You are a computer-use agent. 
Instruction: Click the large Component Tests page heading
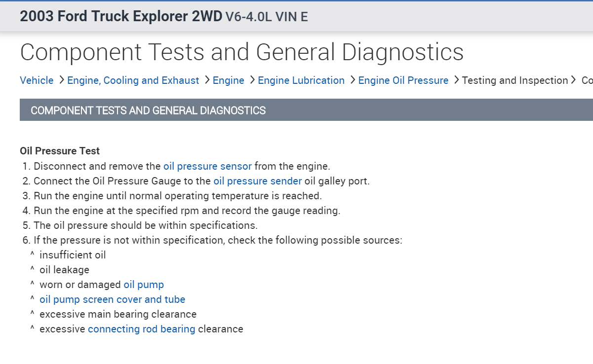(x=242, y=52)
